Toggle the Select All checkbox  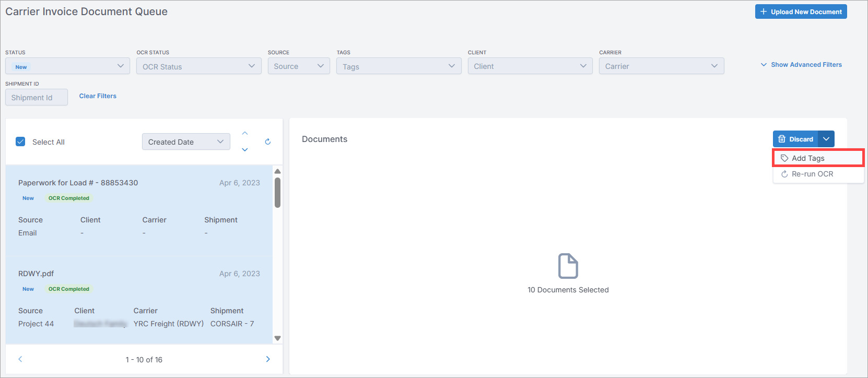pyautogui.click(x=20, y=141)
